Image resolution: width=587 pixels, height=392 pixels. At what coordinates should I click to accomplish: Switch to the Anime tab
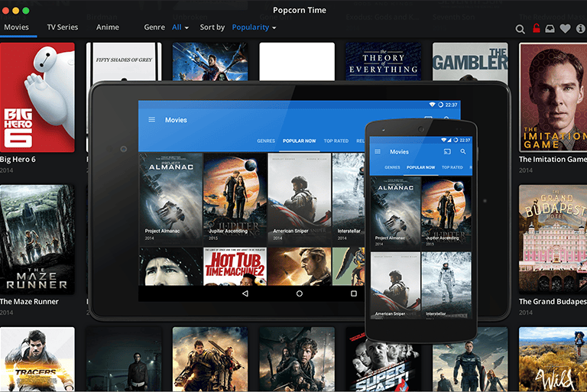(108, 28)
